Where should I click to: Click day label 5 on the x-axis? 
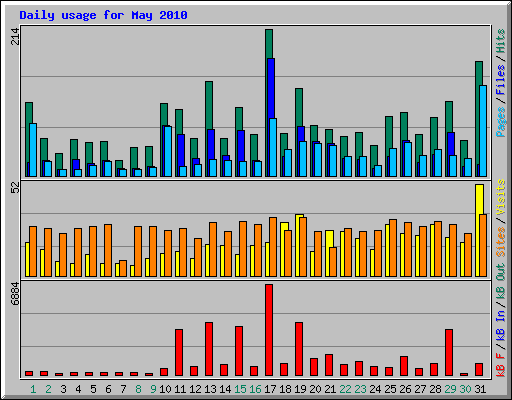tap(93, 389)
